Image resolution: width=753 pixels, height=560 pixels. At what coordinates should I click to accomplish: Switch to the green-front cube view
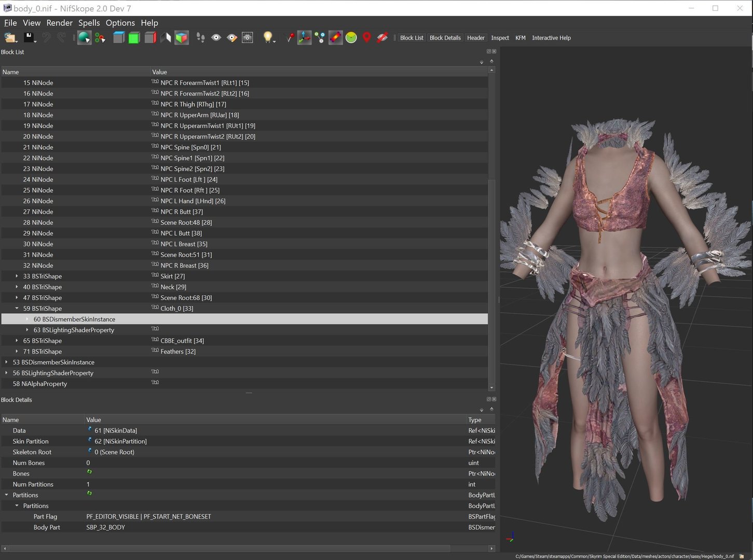[x=134, y=37]
